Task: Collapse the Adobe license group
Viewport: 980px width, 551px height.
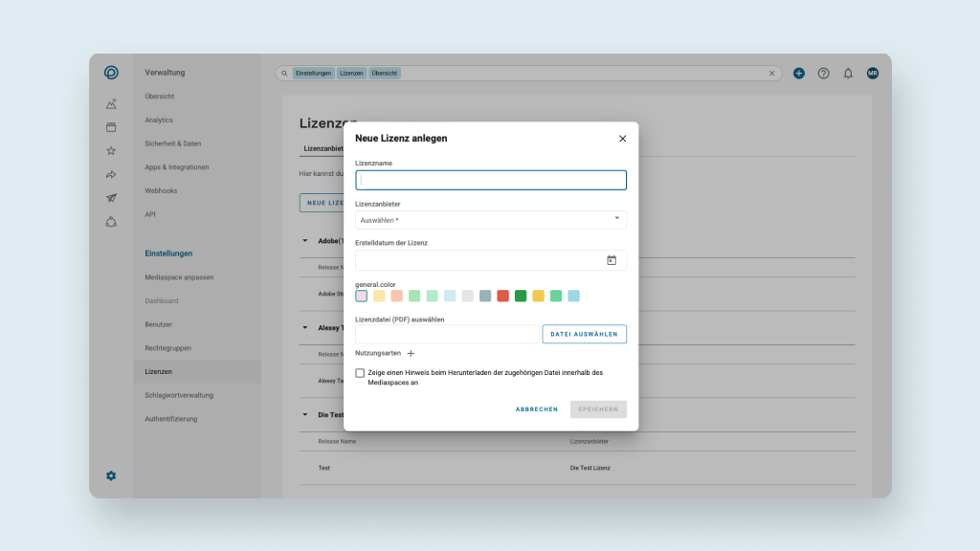Action: [305, 240]
